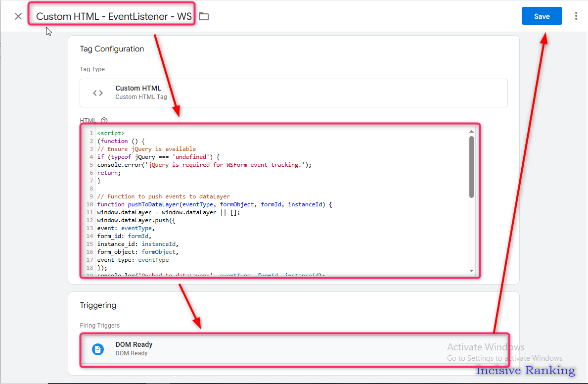Click the 'event_type: eventType' code line
588x384 pixels.
click(133, 260)
